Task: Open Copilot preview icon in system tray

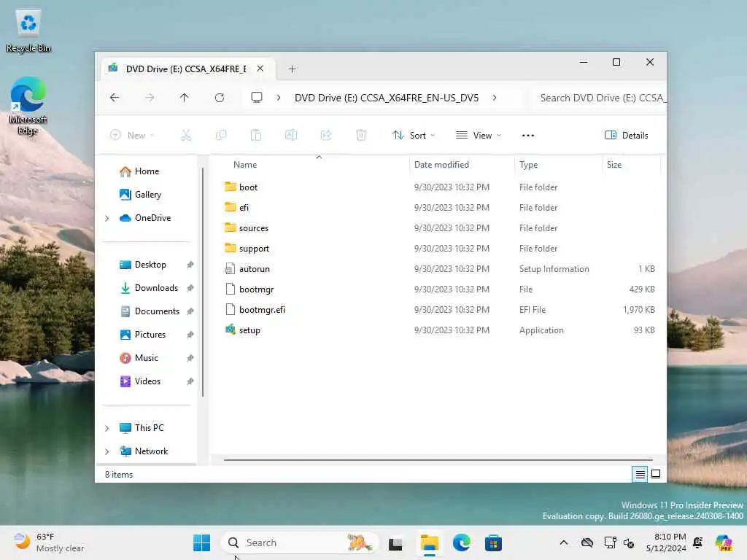Action: click(x=724, y=542)
